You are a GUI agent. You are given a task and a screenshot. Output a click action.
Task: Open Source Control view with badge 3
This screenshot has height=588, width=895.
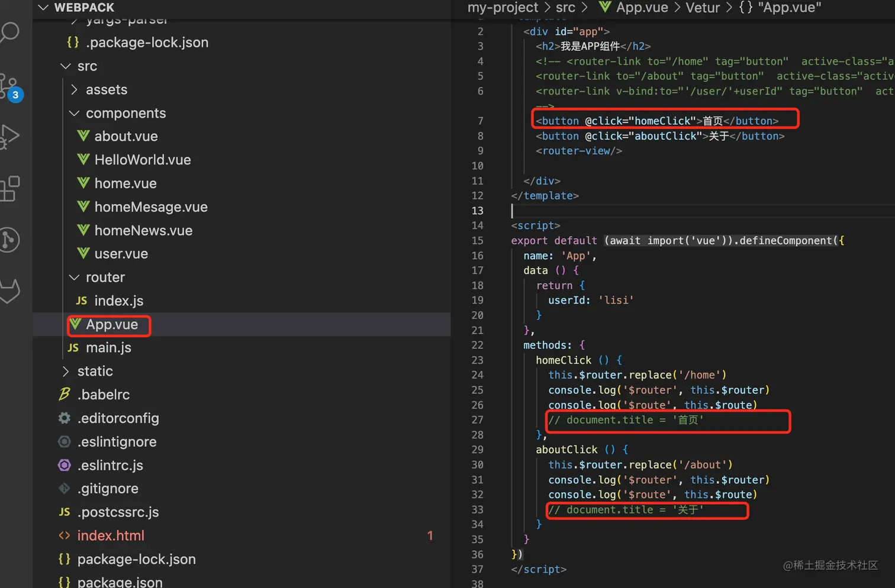(x=10, y=86)
